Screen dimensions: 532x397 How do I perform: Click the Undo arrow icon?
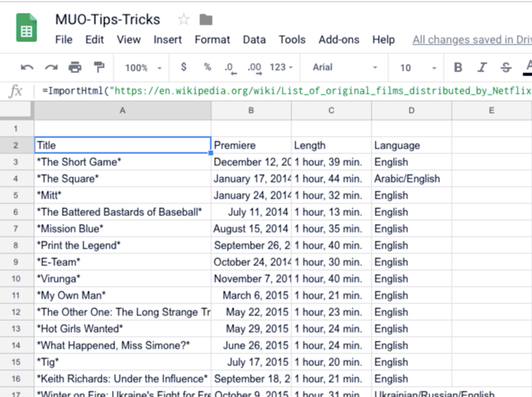[x=28, y=67]
